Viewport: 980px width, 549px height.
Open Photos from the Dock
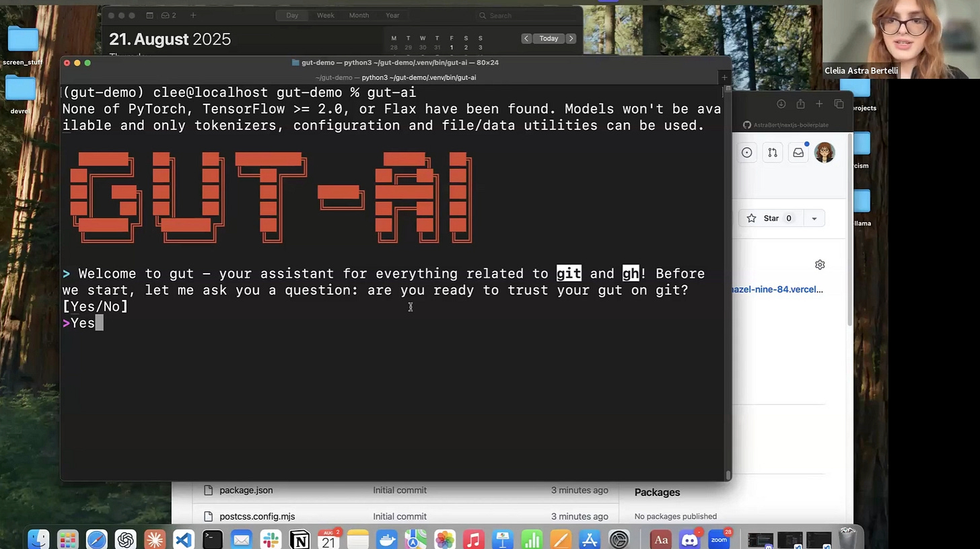click(x=445, y=540)
